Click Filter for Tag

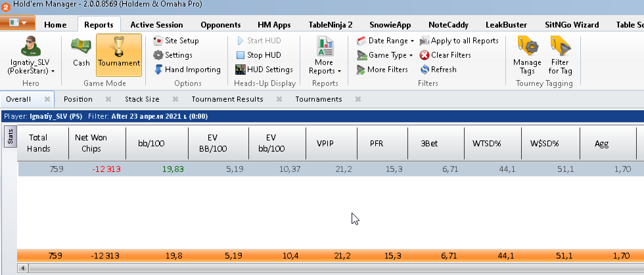click(x=560, y=55)
